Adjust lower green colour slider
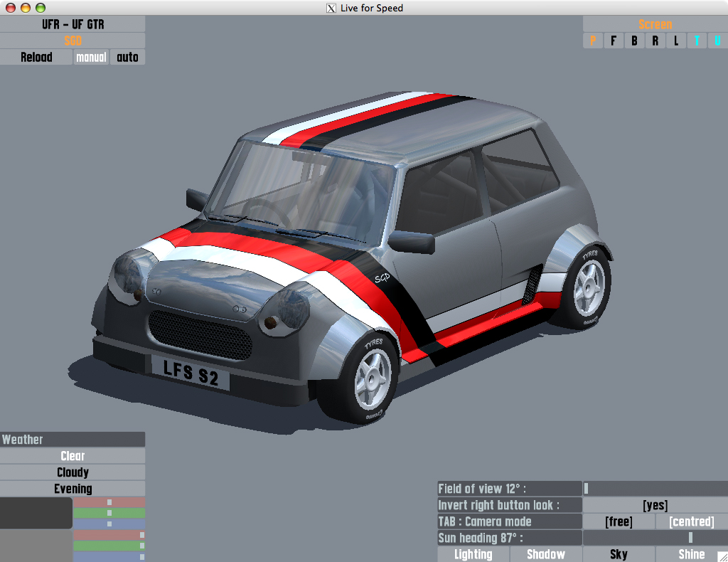 [x=109, y=546]
